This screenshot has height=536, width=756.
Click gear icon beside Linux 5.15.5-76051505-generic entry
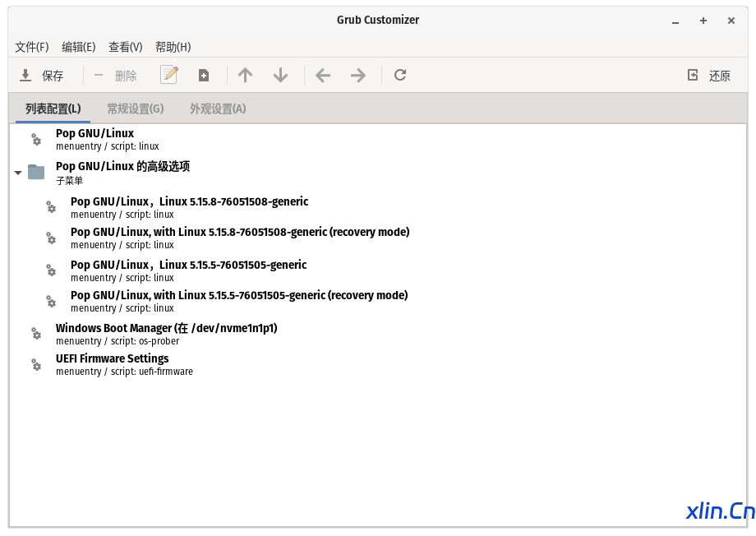click(51, 270)
